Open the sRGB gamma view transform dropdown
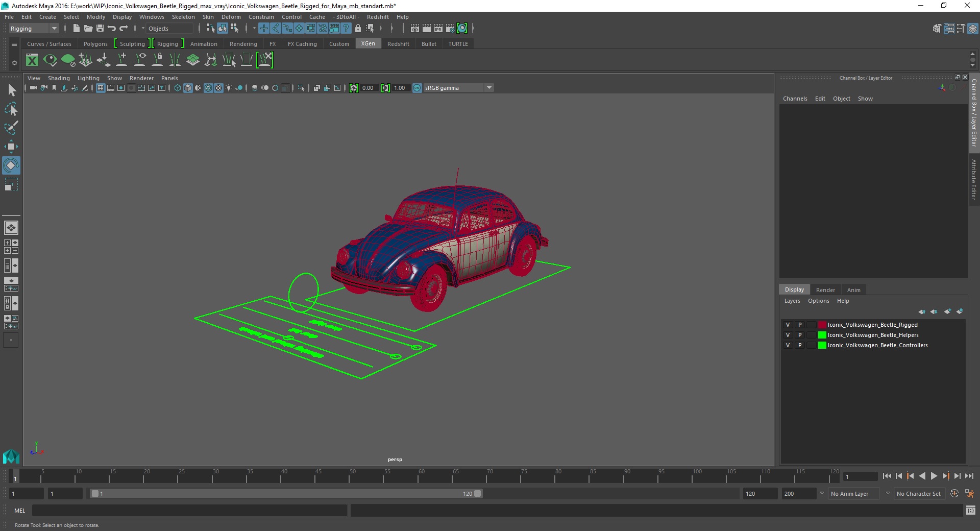Screen dimensions: 980x531 click(x=458, y=88)
